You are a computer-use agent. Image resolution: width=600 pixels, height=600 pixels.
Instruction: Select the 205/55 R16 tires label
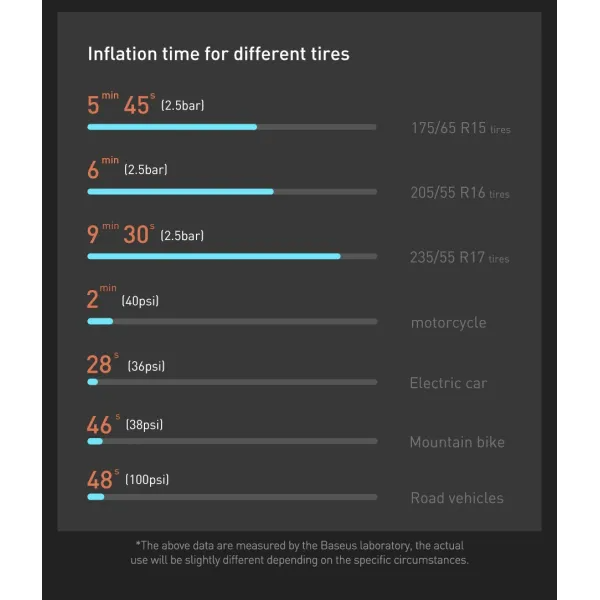460,193
